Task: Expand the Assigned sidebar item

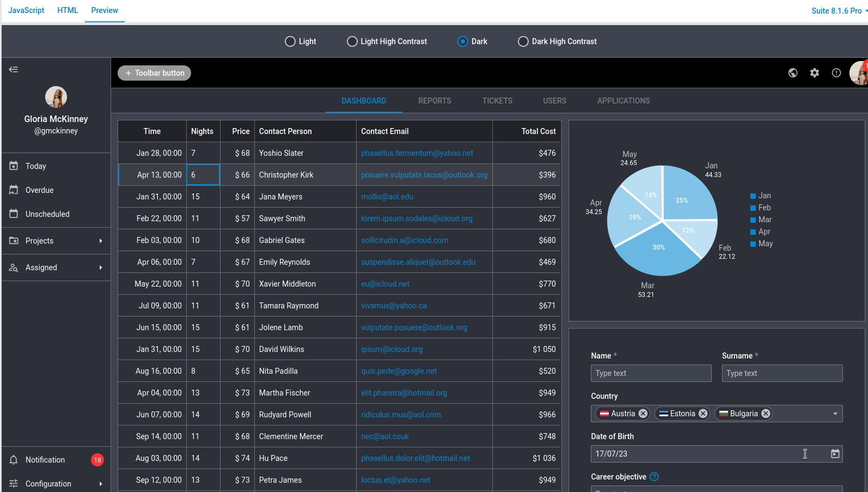Action: coord(101,268)
